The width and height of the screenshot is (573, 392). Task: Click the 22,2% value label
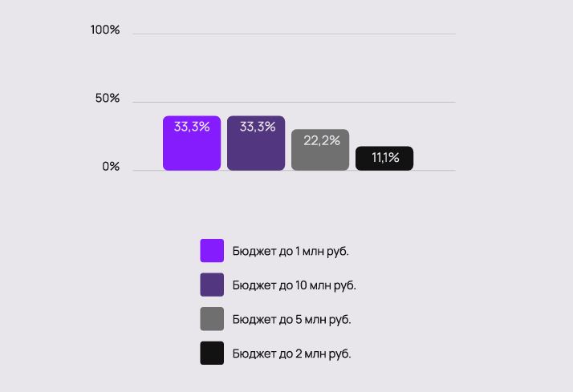pyautogui.click(x=321, y=140)
